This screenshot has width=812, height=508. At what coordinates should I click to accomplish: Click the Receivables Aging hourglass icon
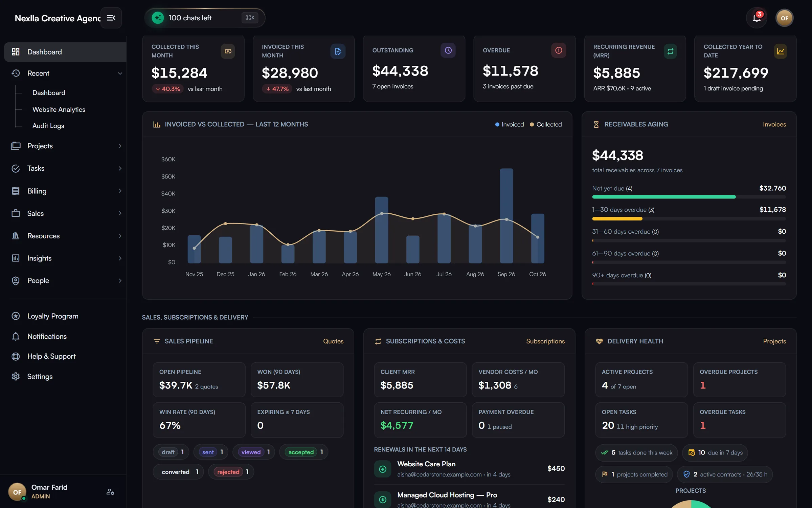(x=596, y=124)
